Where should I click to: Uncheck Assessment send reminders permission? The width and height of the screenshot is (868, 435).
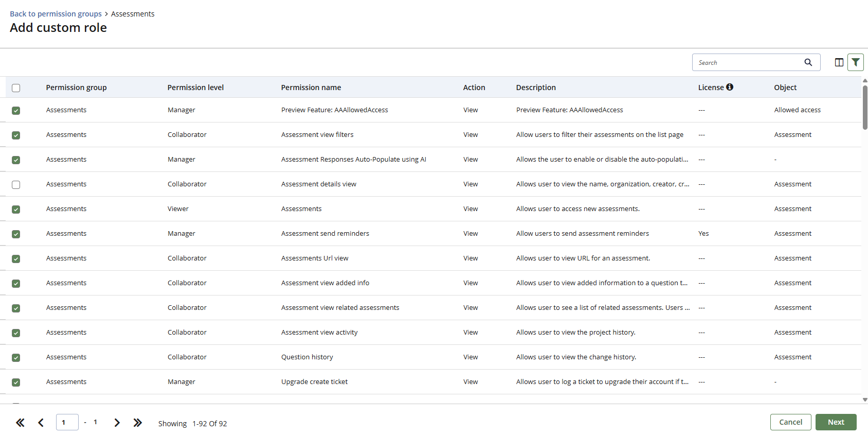(16, 234)
